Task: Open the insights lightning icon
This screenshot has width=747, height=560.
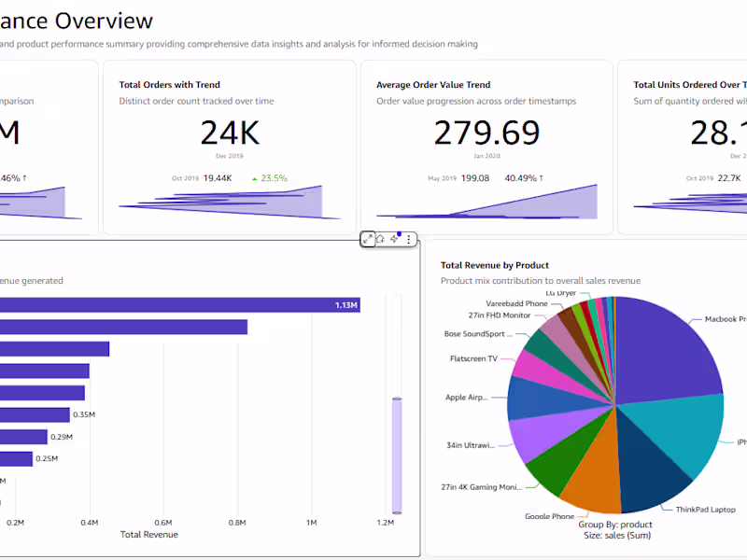Action: pyautogui.click(x=394, y=239)
